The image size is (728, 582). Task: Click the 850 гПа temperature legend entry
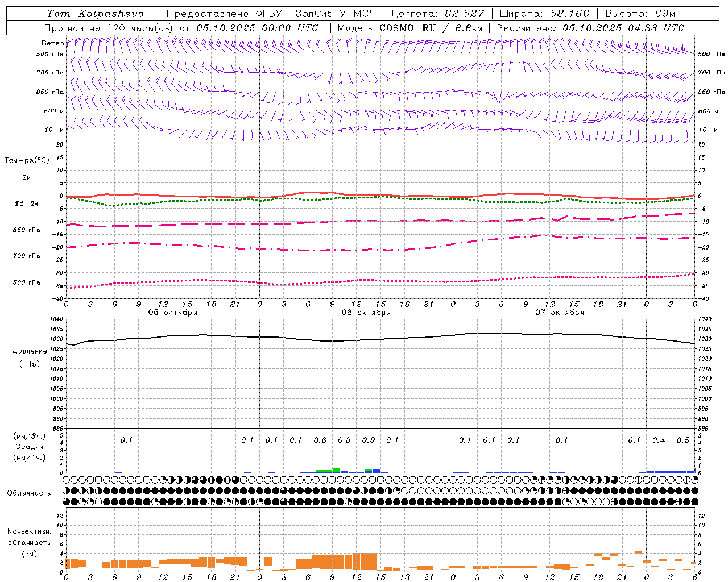pyautogui.click(x=26, y=232)
